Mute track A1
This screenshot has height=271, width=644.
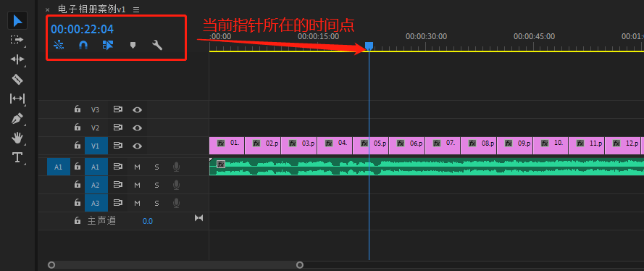coord(137,167)
